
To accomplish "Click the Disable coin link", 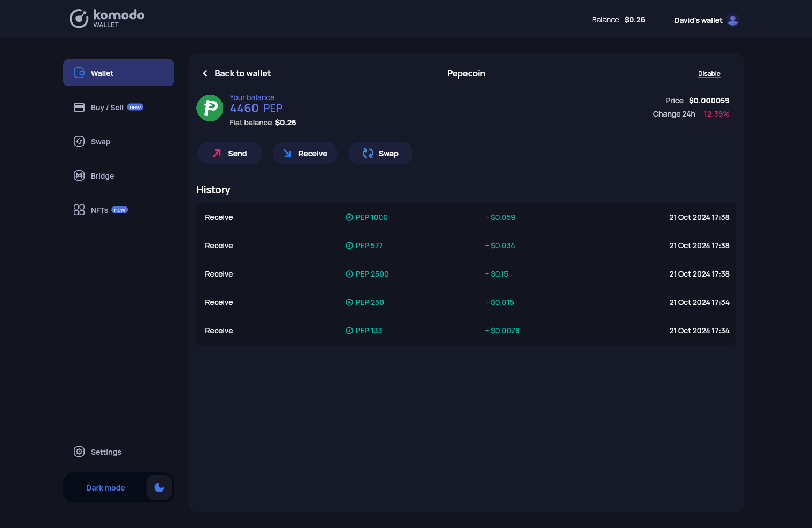I will click(709, 74).
